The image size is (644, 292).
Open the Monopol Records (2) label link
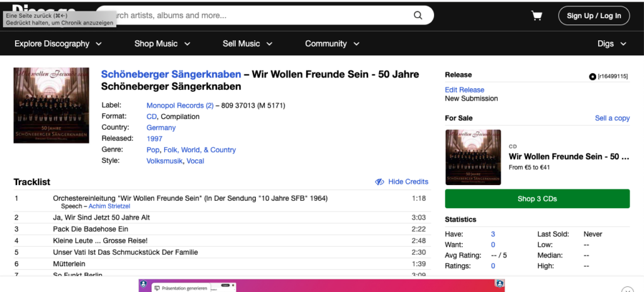[180, 105]
